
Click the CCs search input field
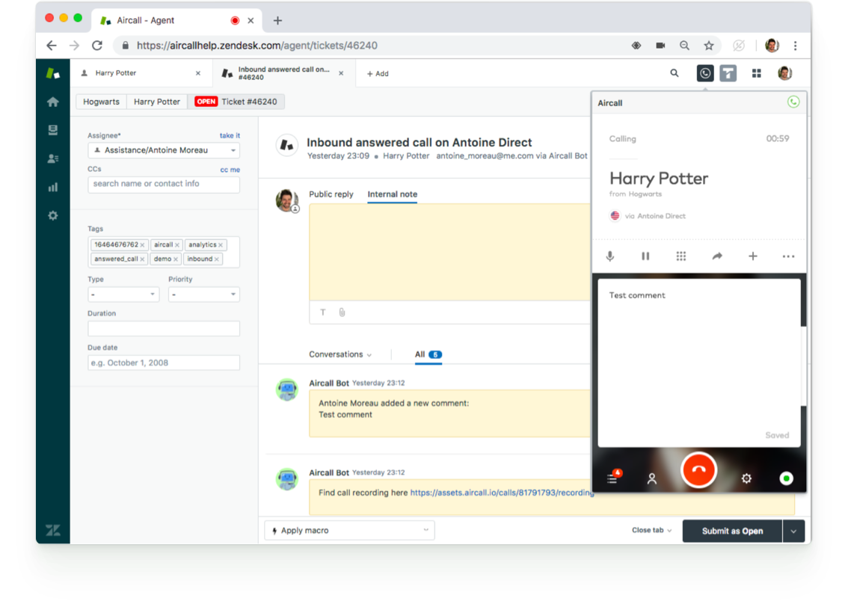pyautogui.click(x=163, y=184)
